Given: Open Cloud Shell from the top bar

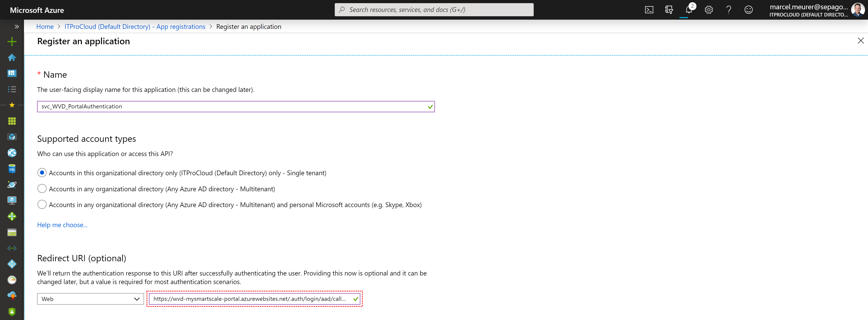Looking at the screenshot, I should pyautogui.click(x=649, y=10).
